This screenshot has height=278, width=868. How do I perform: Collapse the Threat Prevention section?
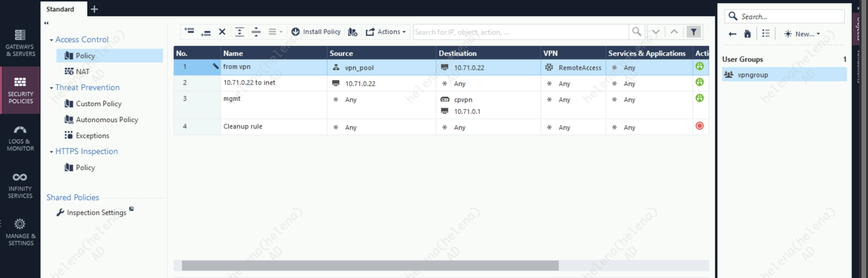click(51, 88)
